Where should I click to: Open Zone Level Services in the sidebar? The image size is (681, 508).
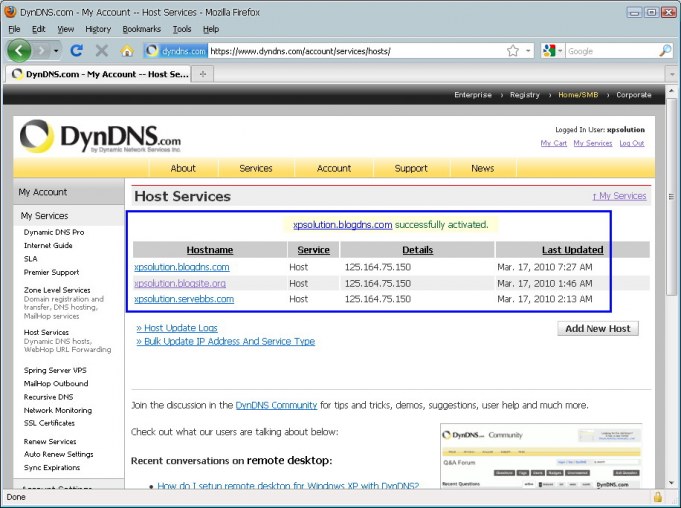click(57, 290)
